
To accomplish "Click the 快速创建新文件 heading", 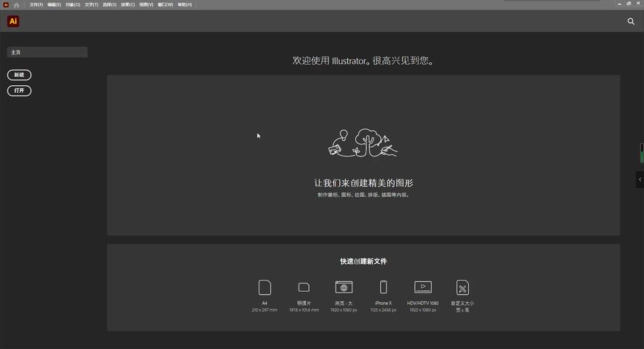I will (364, 262).
